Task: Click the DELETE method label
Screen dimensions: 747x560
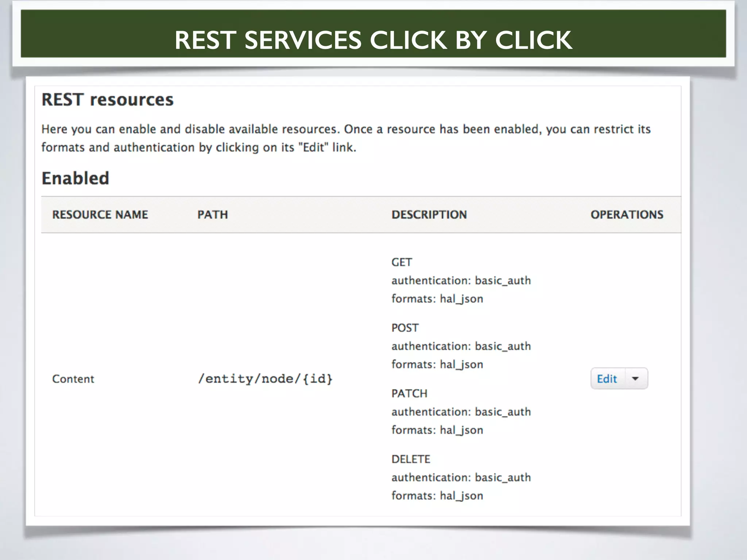Action: 411,459
